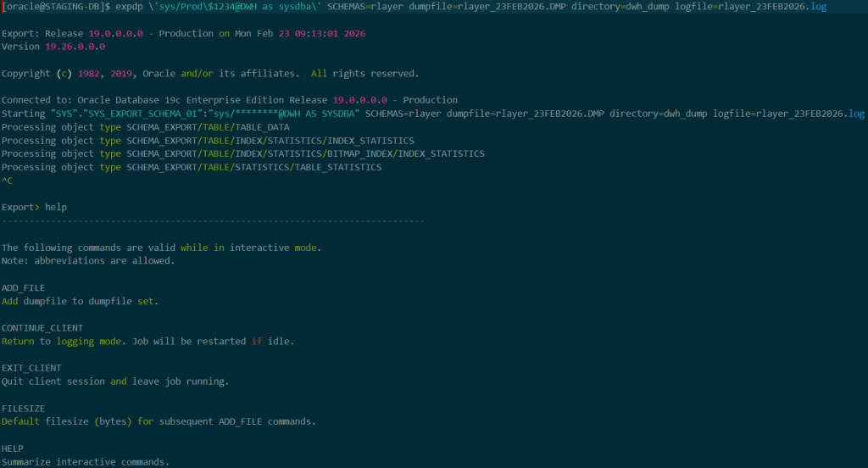Click the 'Connected to: Oracle Database 19c' line
The width and height of the screenshot is (868, 468).
tap(229, 100)
